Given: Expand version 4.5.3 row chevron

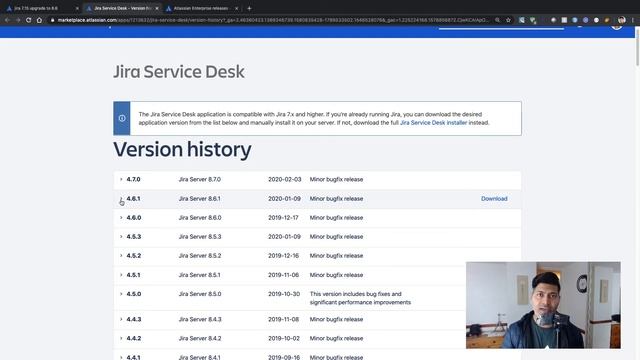Looking at the screenshot, I should click(121, 237).
